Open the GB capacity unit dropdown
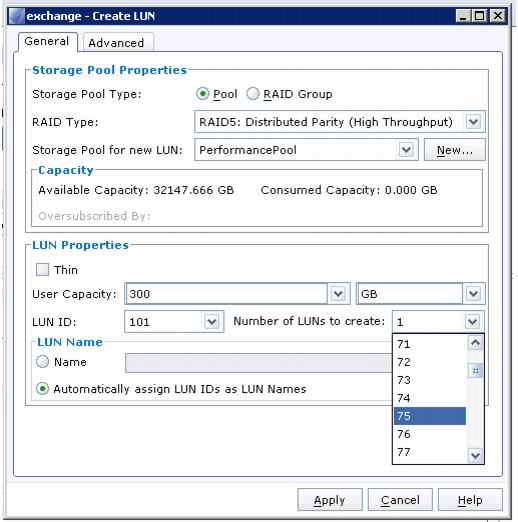The height and width of the screenshot is (522, 518). tap(473, 294)
